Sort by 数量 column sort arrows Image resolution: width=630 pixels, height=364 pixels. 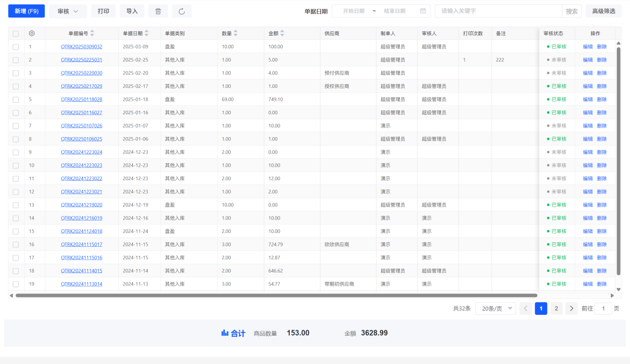click(236, 33)
